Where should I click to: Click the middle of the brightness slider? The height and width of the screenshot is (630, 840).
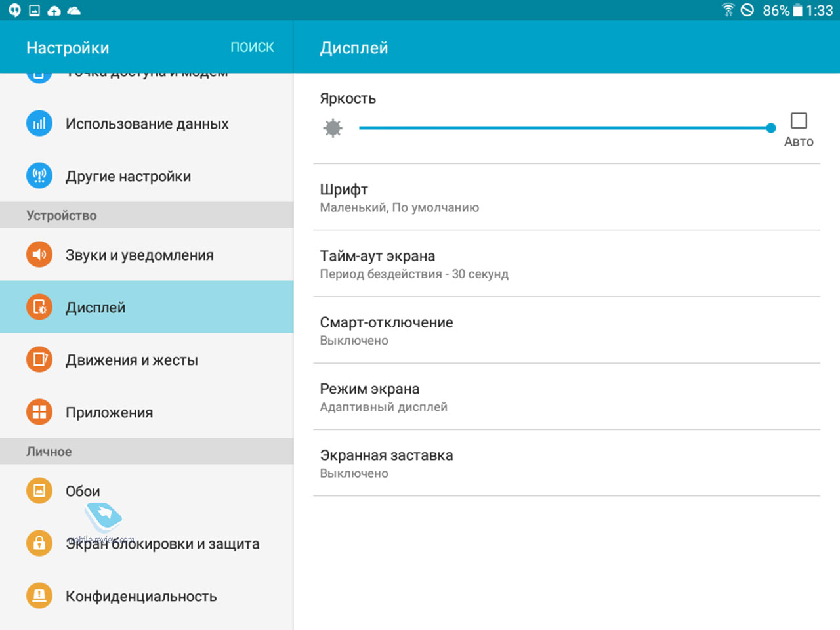[565, 128]
